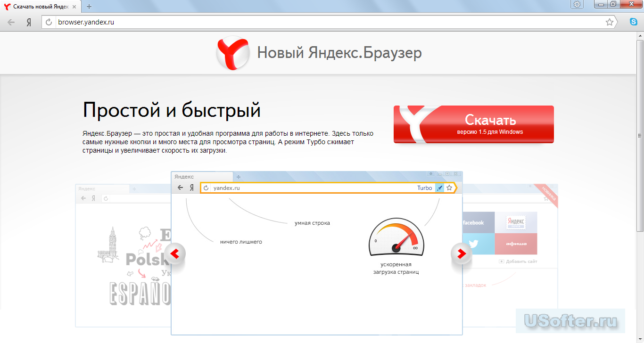Click the Turbo label in the demo address bar
Screen dimensions: 644x343
click(424, 188)
